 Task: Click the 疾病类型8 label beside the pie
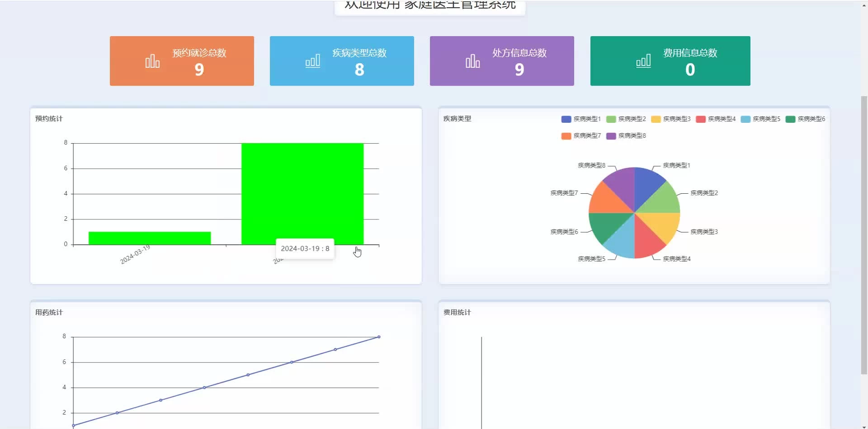coord(591,166)
